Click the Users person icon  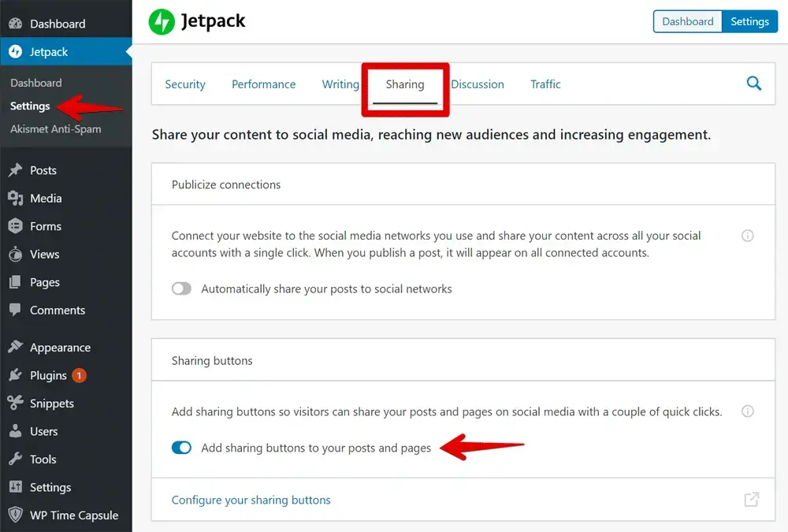(16, 431)
